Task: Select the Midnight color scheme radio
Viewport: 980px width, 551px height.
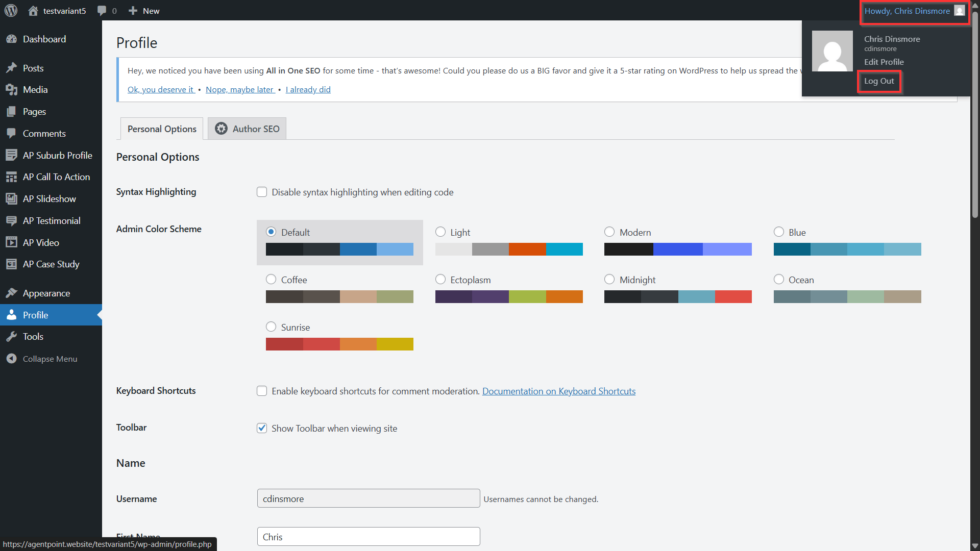Action: 609,279
